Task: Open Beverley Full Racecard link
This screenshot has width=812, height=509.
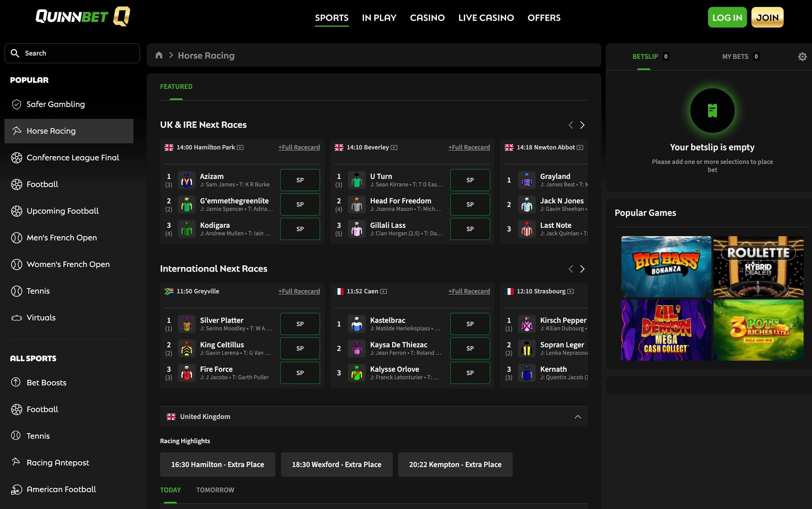Action: [x=469, y=148]
